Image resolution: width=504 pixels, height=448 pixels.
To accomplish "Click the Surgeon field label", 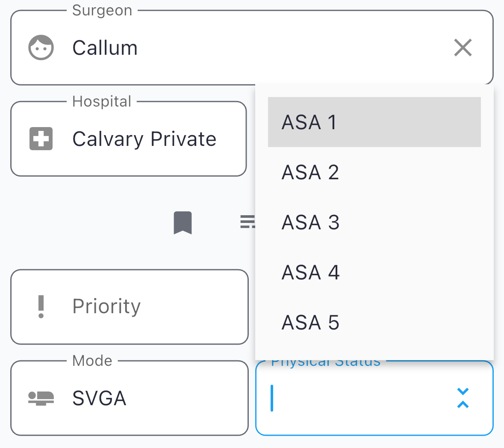I will coord(102,10).
